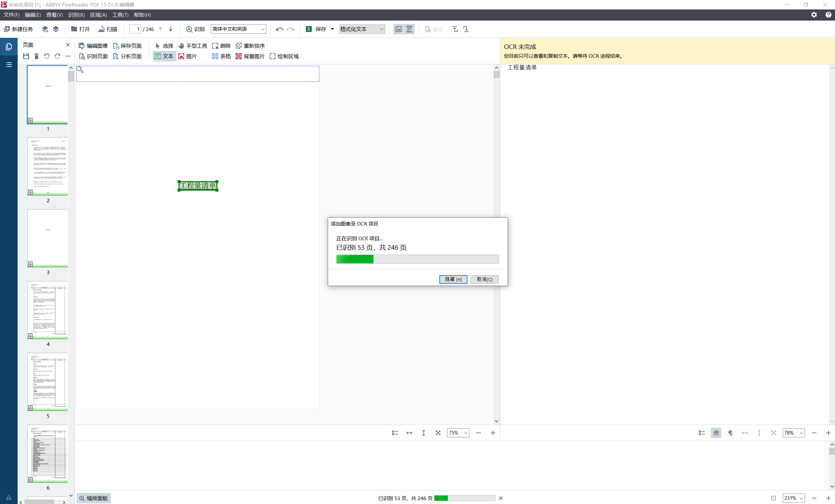
Task: Open the 文件(F) menu
Action: coord(11,15)
